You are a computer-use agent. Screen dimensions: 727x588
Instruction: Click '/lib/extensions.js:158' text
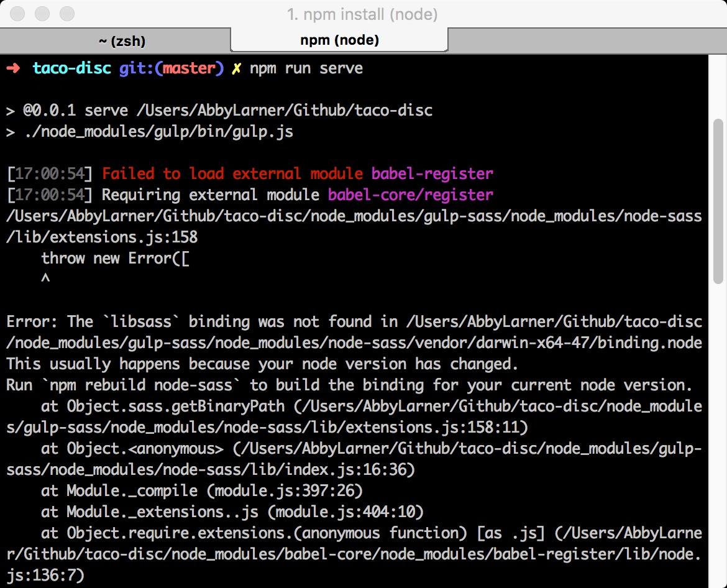point(102,237)
